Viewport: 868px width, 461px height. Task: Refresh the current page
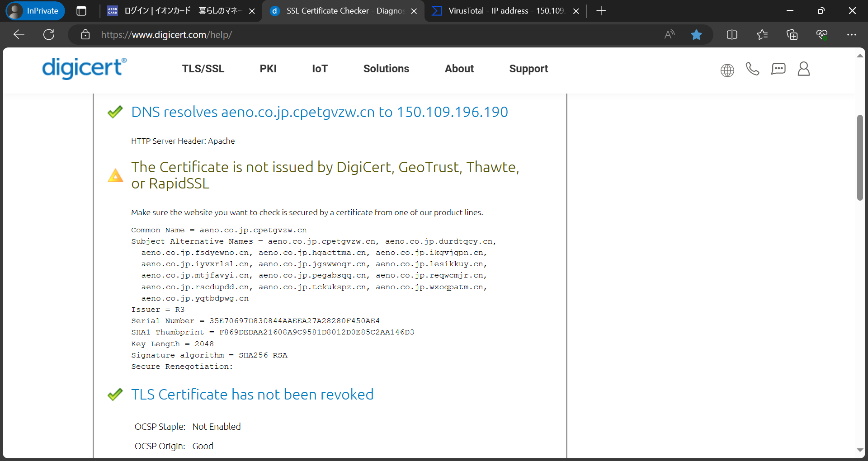point(49,35)
